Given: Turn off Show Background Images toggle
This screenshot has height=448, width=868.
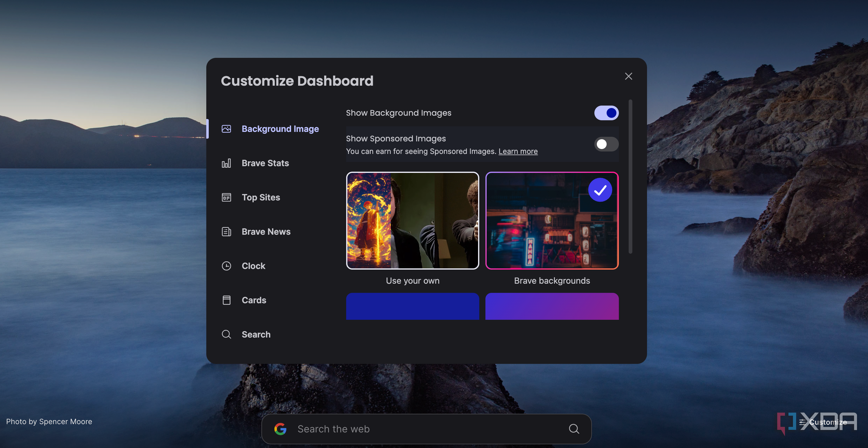Looking at the screenshot, I should (606, 113).
